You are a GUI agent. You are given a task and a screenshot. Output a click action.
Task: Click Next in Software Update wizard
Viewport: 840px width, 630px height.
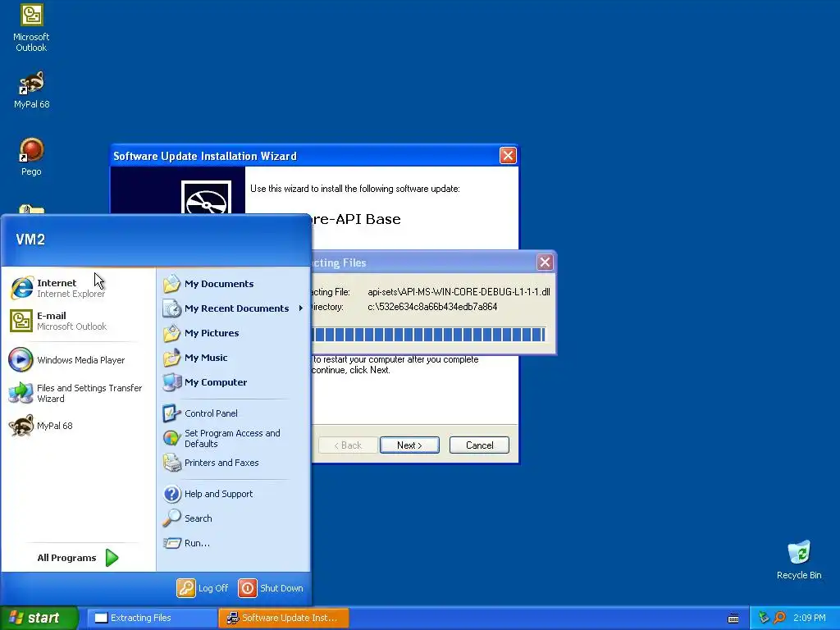point(409,445)
